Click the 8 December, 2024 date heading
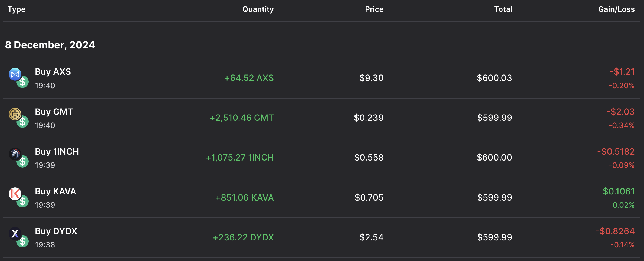This screenshot has height=261, width=644. 50,45
